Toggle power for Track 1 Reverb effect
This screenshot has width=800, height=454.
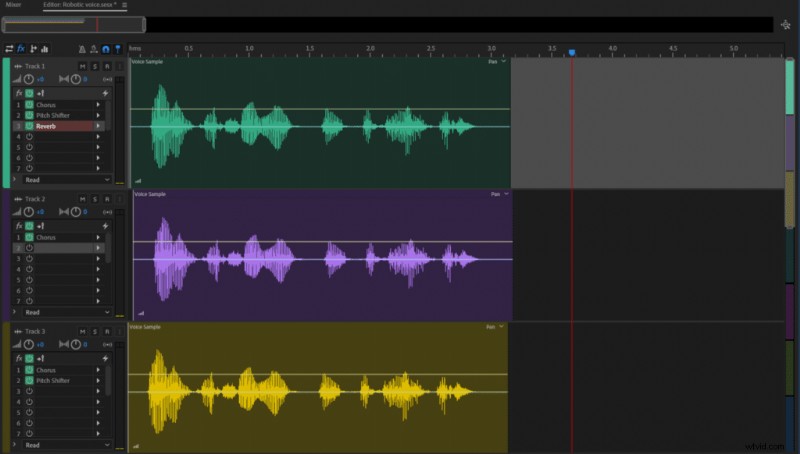(29, 126)
